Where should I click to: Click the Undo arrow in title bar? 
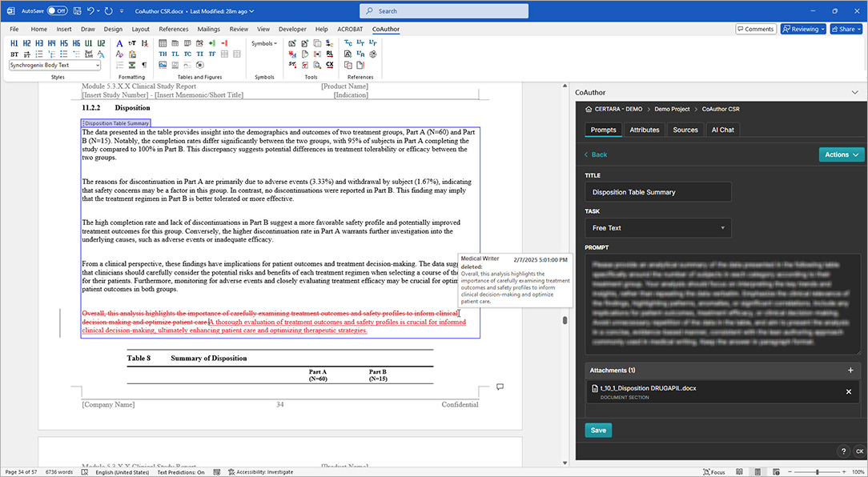click(x=90, y=10)
